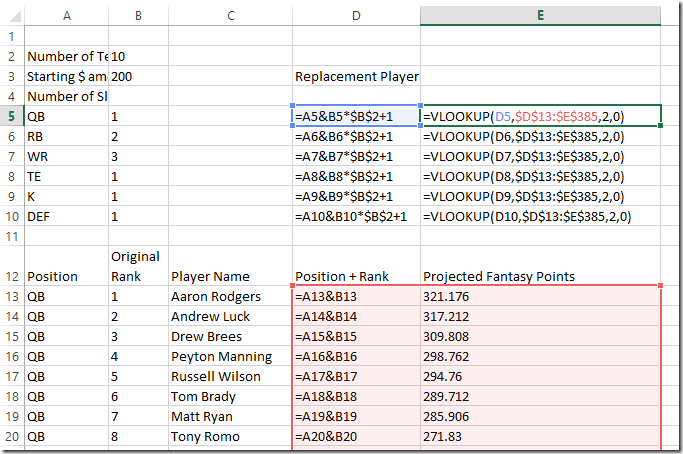This screenshot has height=454, width=683.
Task: Click the Peyton Manning cell
Action: pos(230,356)
